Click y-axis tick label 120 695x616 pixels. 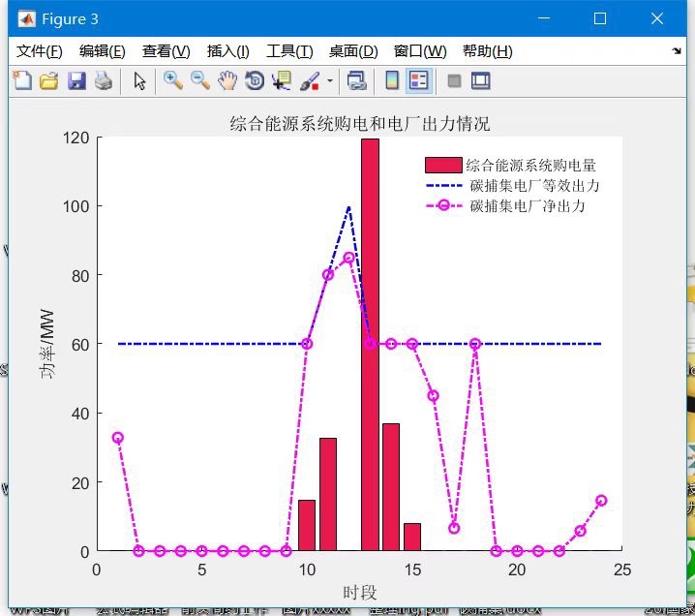(x=76, y=138)
